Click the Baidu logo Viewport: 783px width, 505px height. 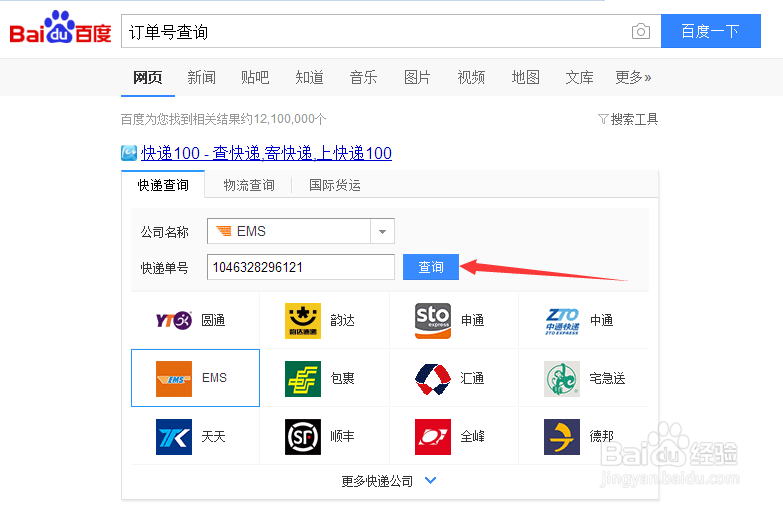point(60,27)
